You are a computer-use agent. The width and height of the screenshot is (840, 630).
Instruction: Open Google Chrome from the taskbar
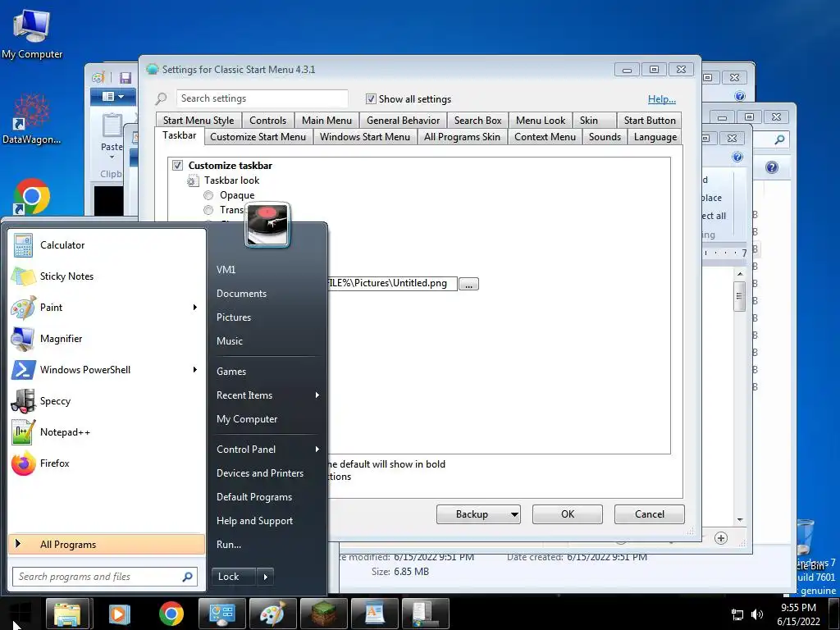(x=171, y=614)
